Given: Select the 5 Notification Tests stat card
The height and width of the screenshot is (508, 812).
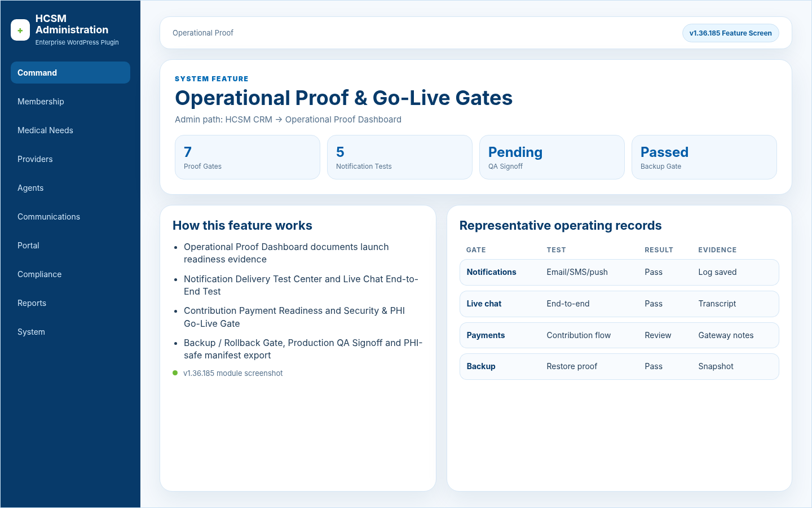Looking at the screenshot, I should pyautogui.click(x=400, y=157).
